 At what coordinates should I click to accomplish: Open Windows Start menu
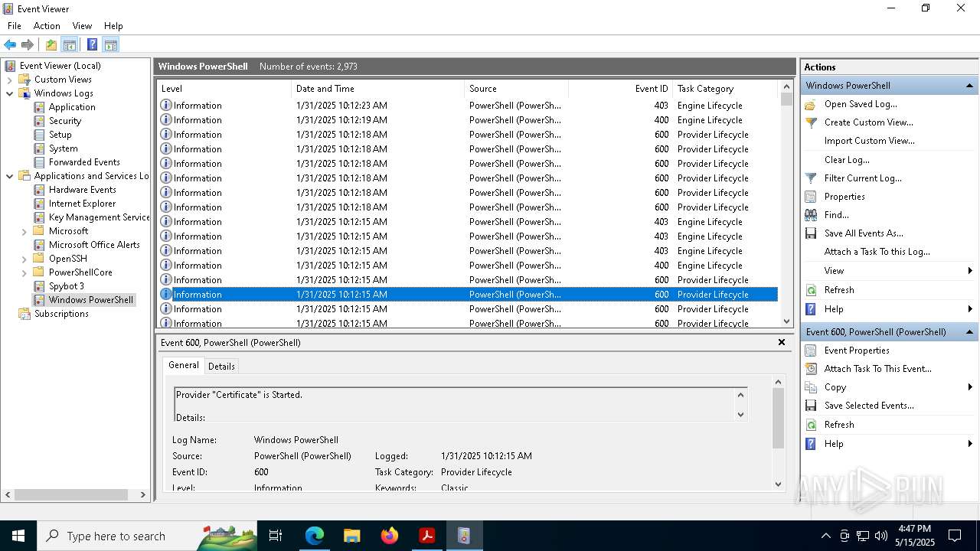click(18, 536)
